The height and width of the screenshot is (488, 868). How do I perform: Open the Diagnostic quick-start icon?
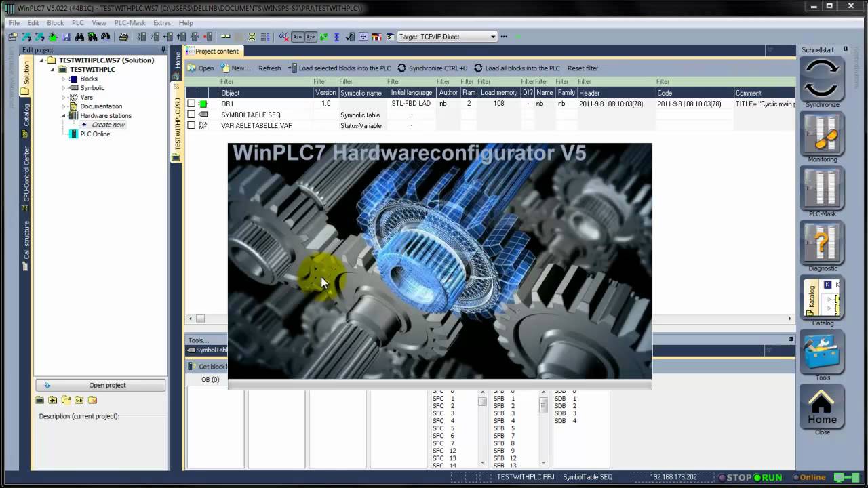coord(822,243)
